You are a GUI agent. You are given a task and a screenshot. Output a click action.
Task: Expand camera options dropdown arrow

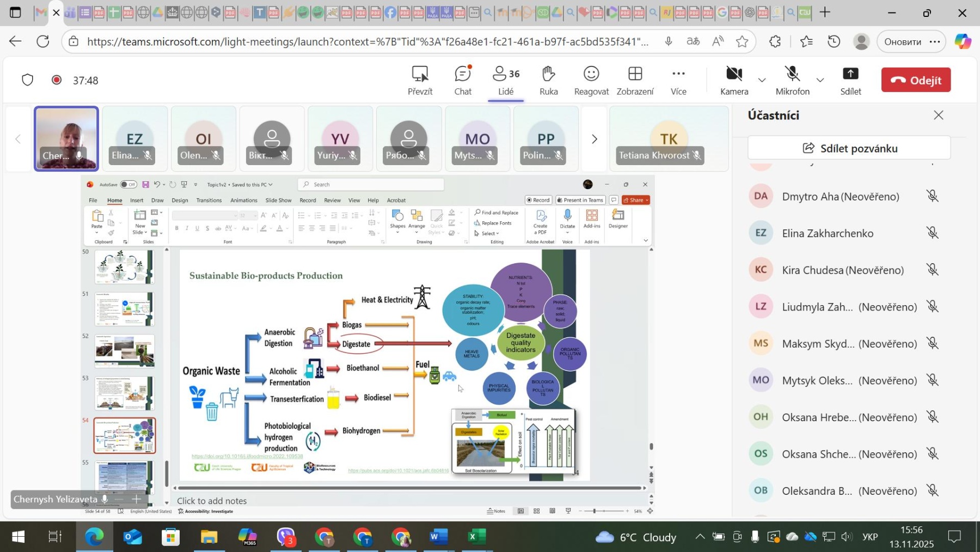coord(762,81)
